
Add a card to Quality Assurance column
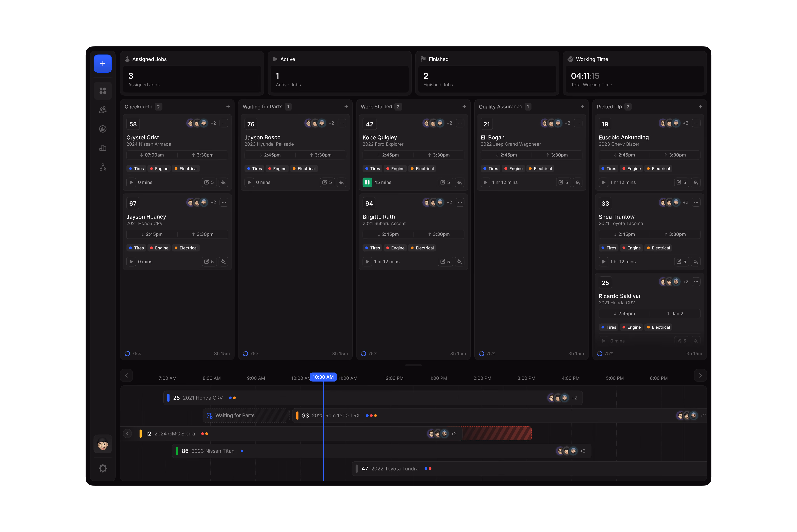click(582, 106)
